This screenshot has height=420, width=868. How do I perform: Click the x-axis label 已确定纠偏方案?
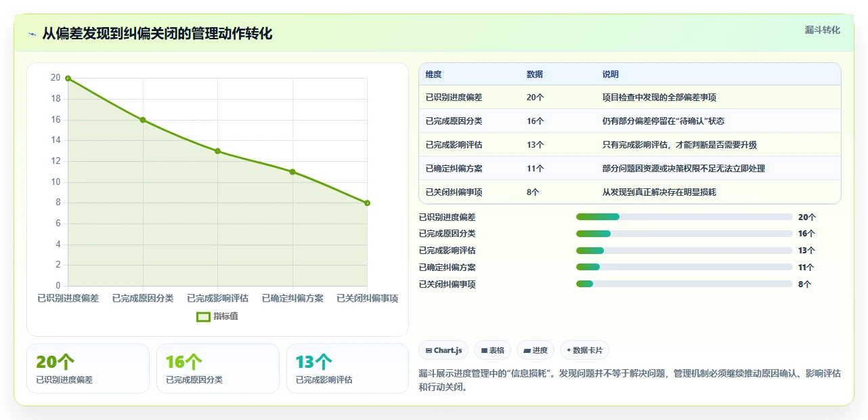tap(292, 298)
